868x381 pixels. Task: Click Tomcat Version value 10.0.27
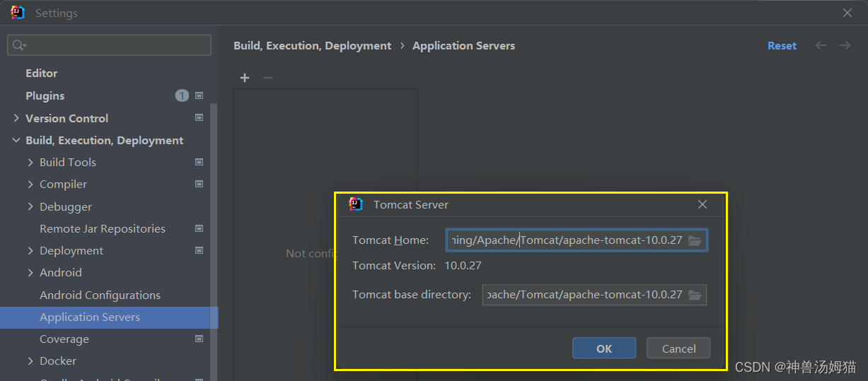point(463,266)
